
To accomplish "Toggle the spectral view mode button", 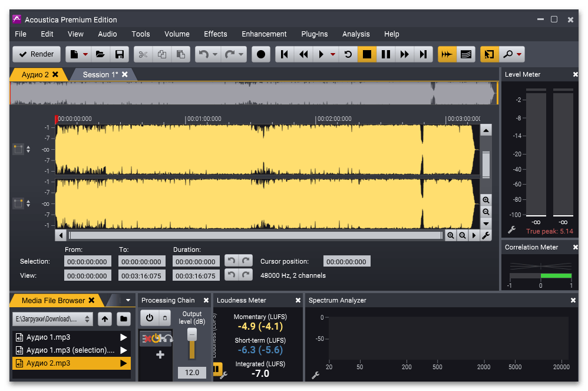I will coord(466,54).
